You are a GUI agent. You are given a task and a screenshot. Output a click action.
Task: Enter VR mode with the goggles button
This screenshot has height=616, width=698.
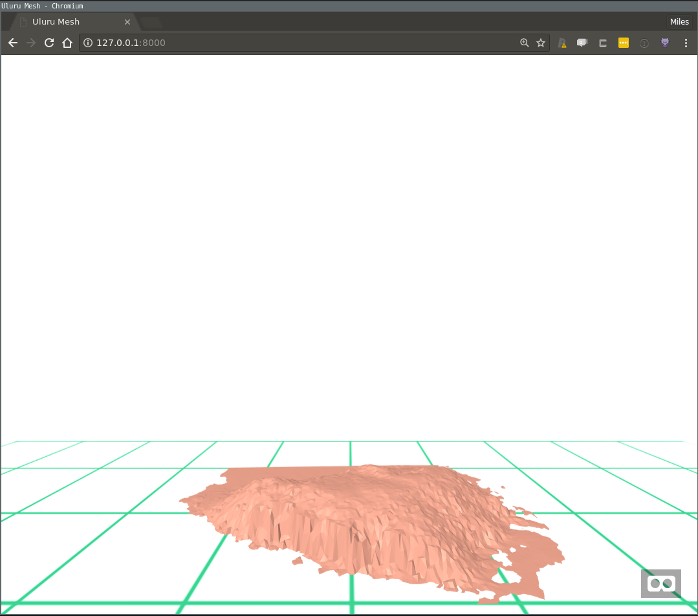pos(660,584)
